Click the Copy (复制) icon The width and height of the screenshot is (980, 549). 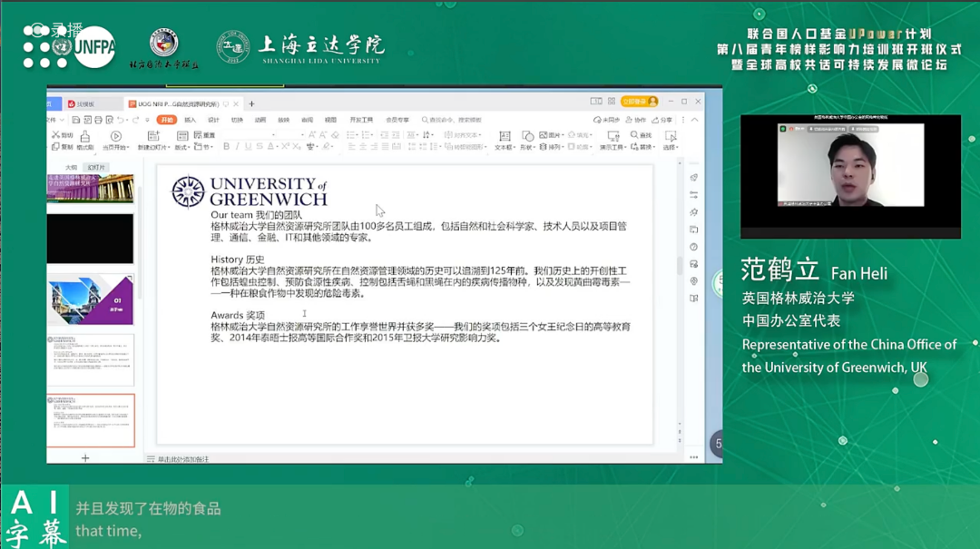[55, 147]
